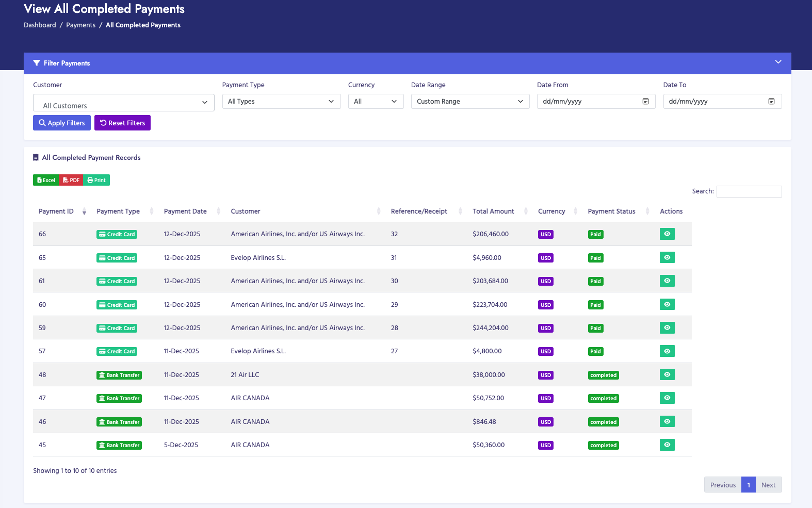
Task: Collapse the Filter Payments panel
Action: coord(778,62)
